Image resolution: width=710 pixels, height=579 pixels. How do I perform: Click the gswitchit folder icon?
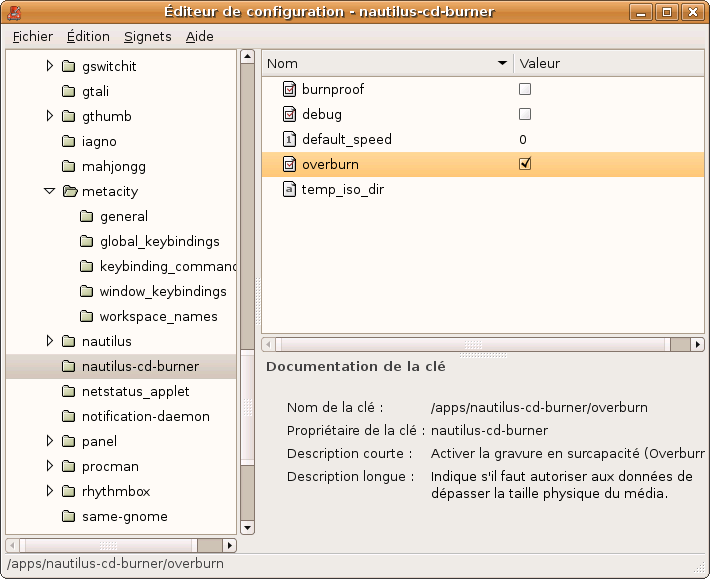click(68, 67)
